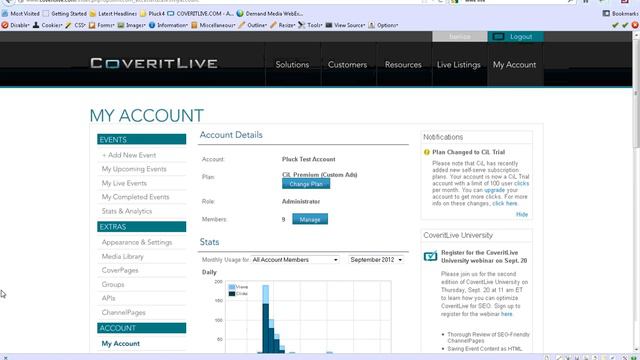Open the Getting Started bookmark
Screen dimensions: 640x360
(65, 13)
